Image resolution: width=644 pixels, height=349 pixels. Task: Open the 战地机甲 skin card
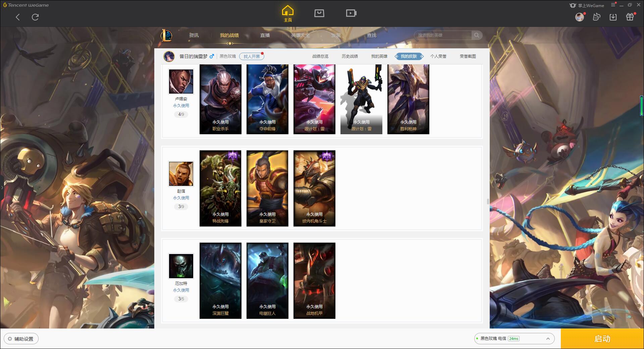[x=314, y=281]
